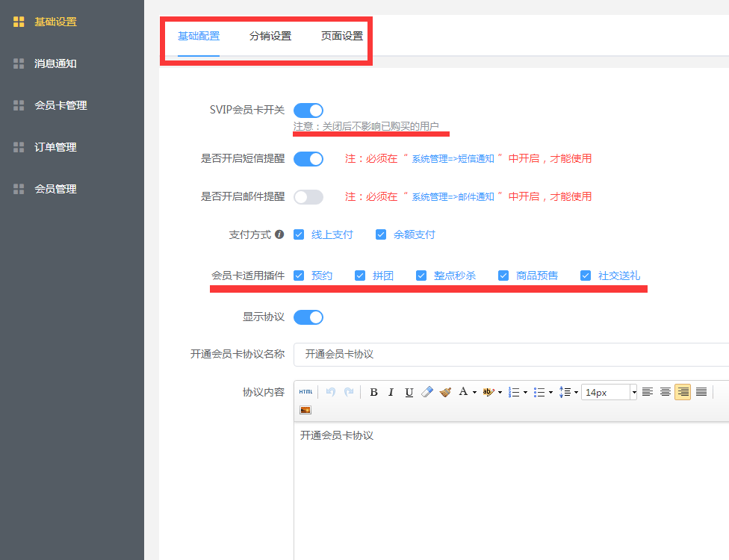Click the 会员卡管理 sidebar grid icon

[x=19, y=105]
